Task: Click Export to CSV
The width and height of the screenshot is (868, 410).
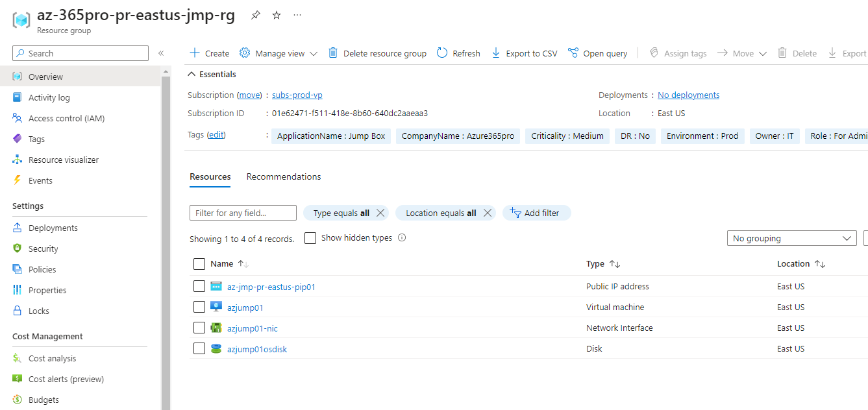Action: pos(524,53)
